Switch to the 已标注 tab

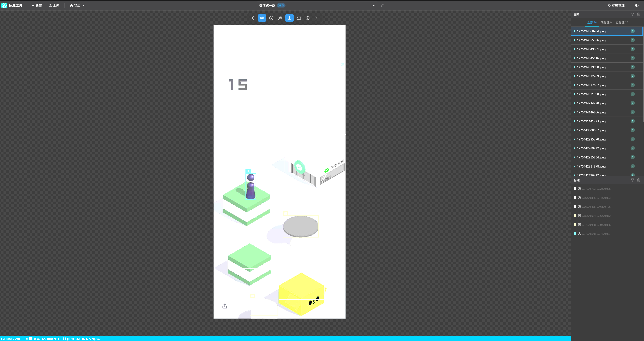click(622, 22)
